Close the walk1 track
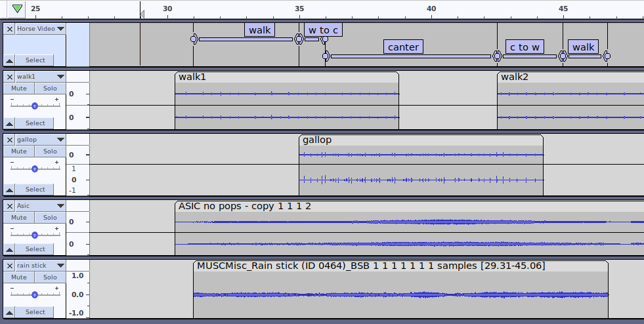The image size is (644, 324). [x=10, y=77]
